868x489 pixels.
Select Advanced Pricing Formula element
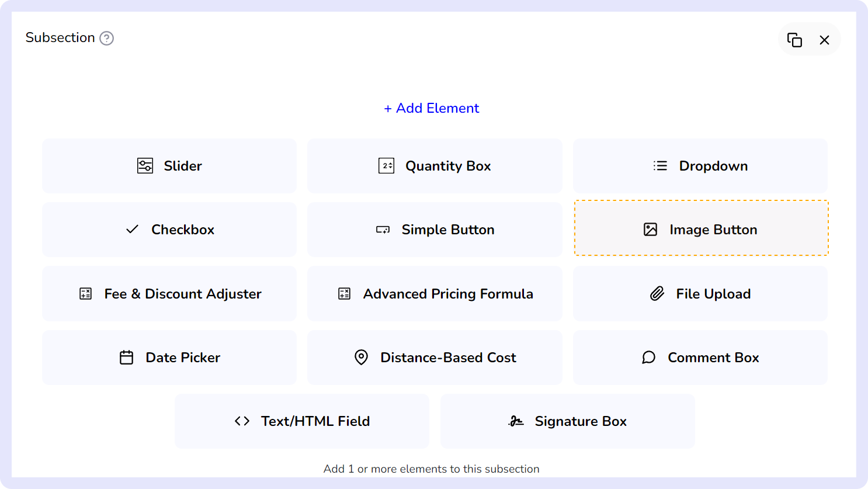[x=435, y=294]
